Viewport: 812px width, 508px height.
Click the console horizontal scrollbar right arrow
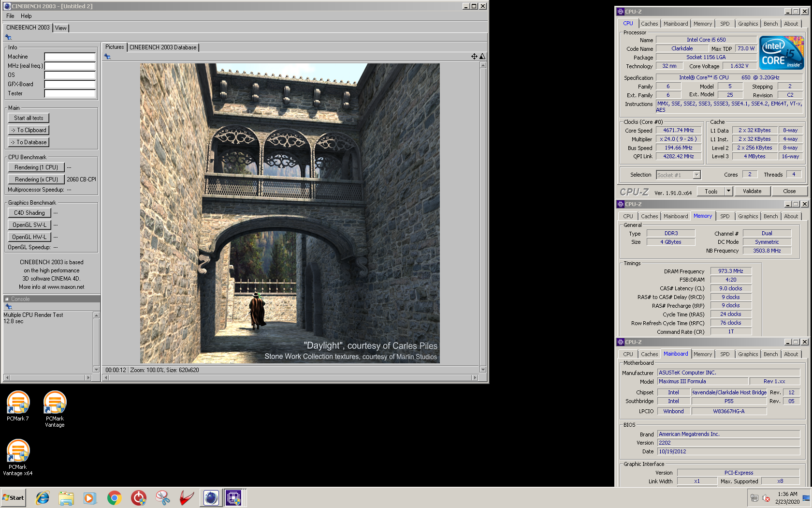88,377
